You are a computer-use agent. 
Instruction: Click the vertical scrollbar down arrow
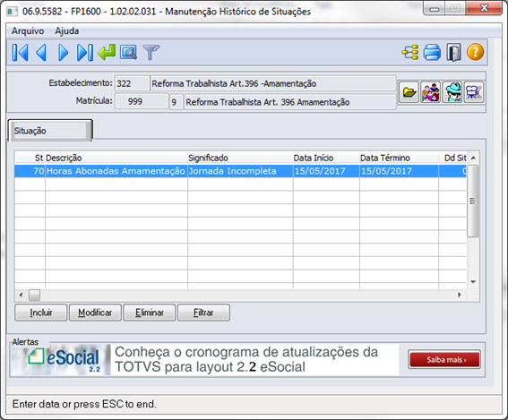coord(473,282)
